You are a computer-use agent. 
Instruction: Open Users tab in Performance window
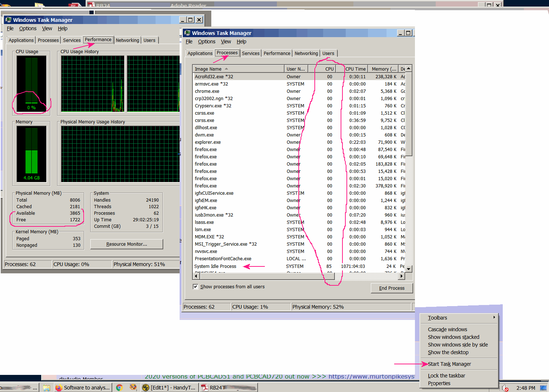tap(149, 40)
